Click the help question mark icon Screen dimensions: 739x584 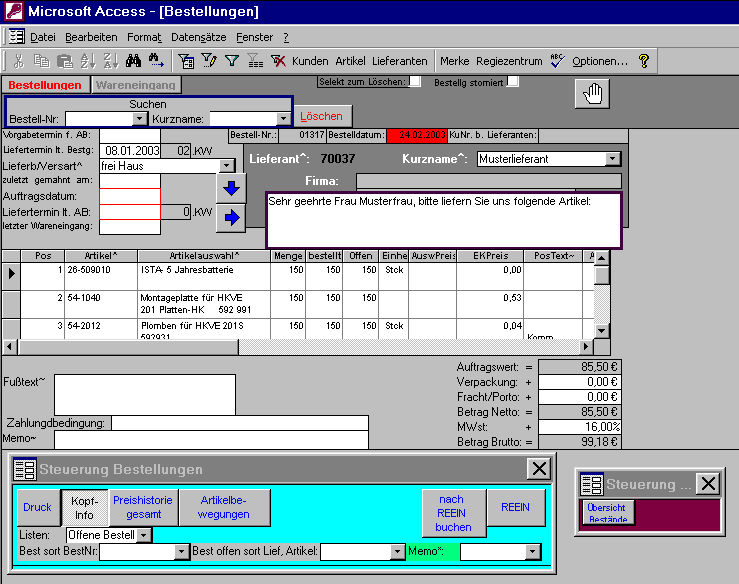(644, 61)
